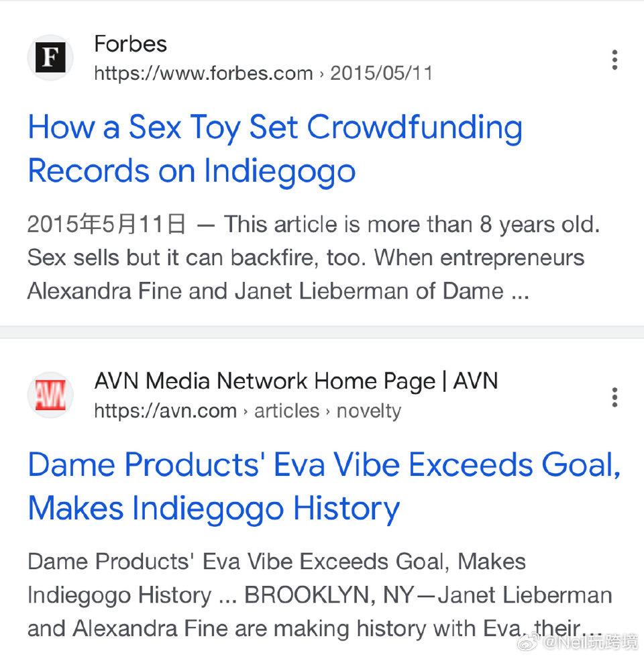Click the AVN Media Network Home Page name
The image size is (644, 657).
(296, 381)
